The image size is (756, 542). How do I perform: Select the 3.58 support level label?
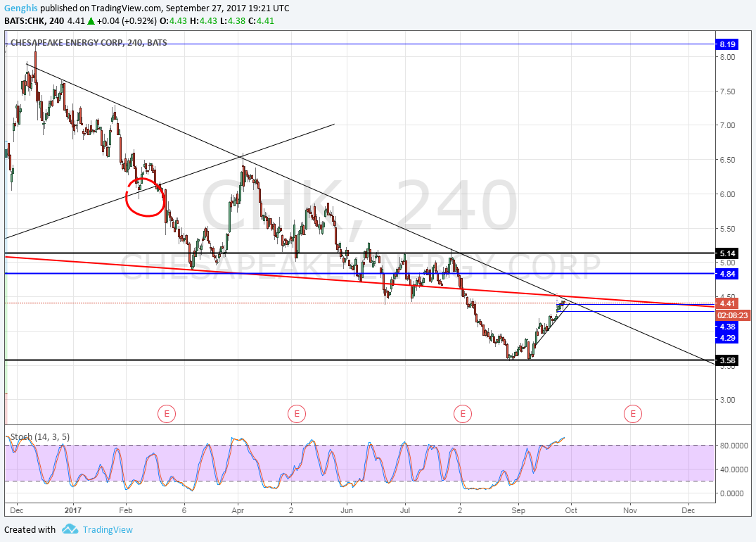726,360
